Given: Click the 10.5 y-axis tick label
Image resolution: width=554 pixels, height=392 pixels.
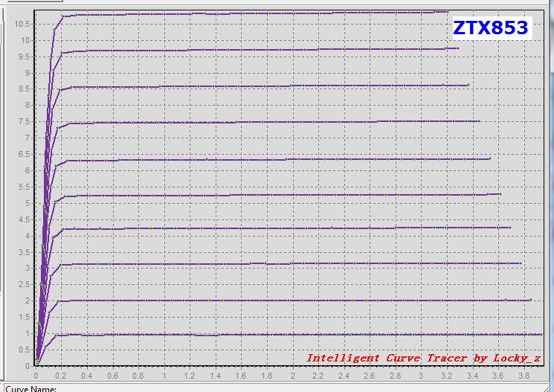Looking at the screenshot, I should (22, 25).
